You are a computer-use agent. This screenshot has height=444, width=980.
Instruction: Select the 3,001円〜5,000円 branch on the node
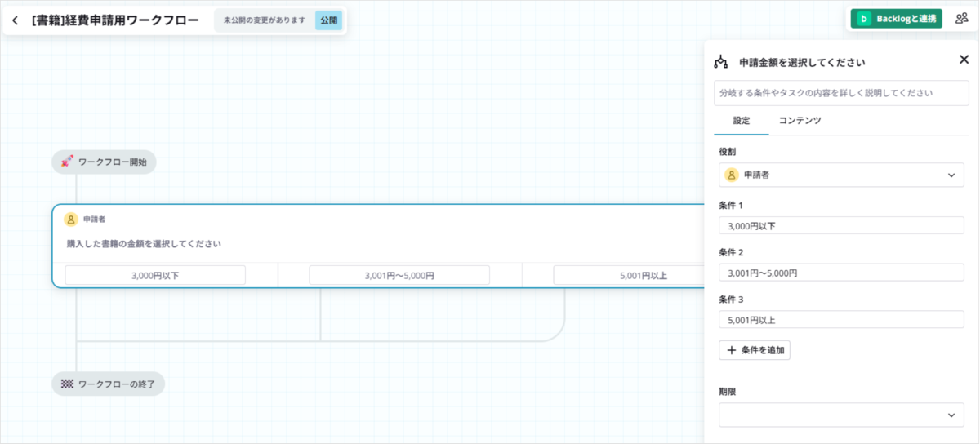pos(399,275)
